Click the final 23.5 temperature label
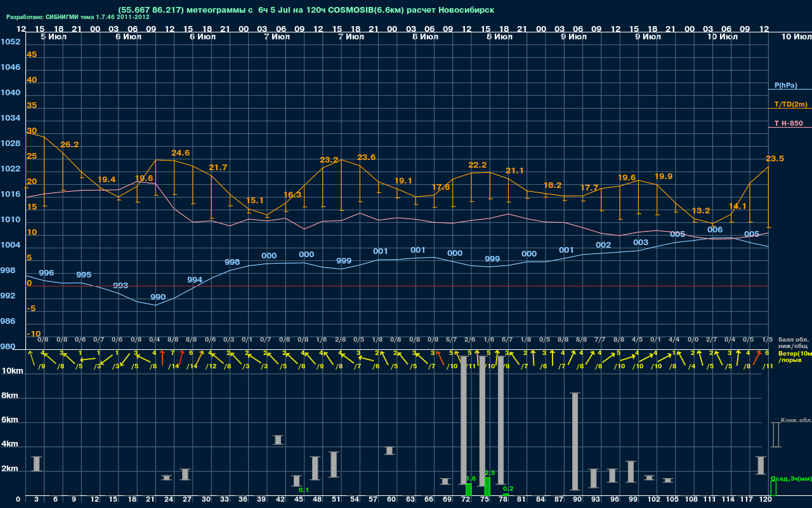Image resolution: width=812 pixels, height=508 pixels. [x=775, y=159]
